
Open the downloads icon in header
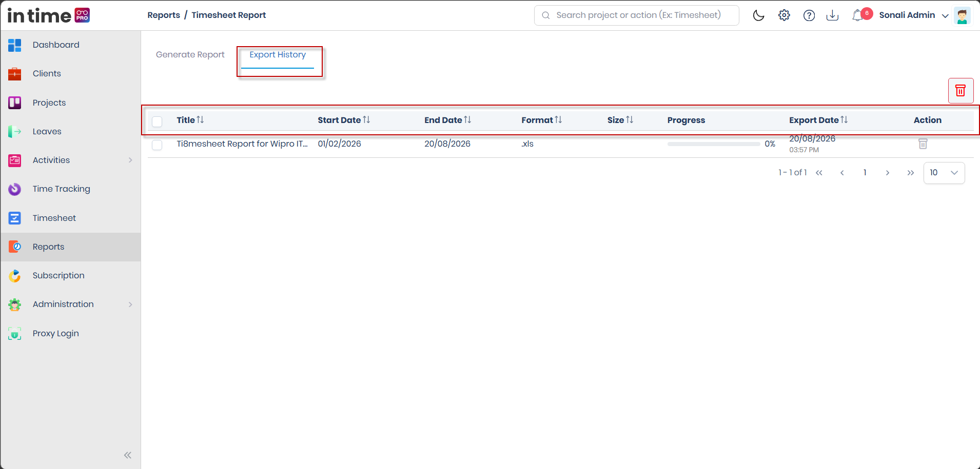(x=833, y=15)
